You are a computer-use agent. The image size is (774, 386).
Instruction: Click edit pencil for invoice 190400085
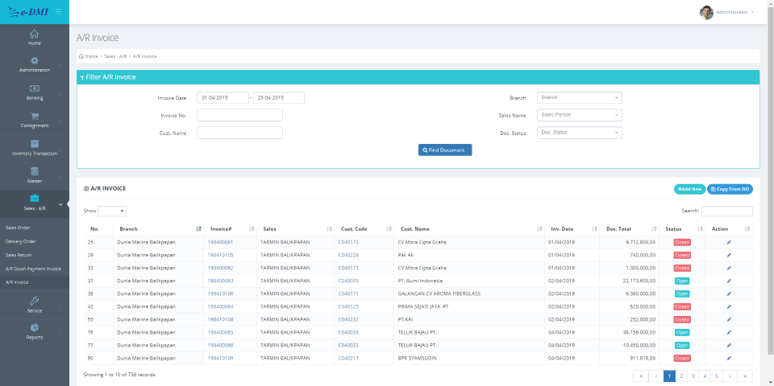[x=729, y=332]
